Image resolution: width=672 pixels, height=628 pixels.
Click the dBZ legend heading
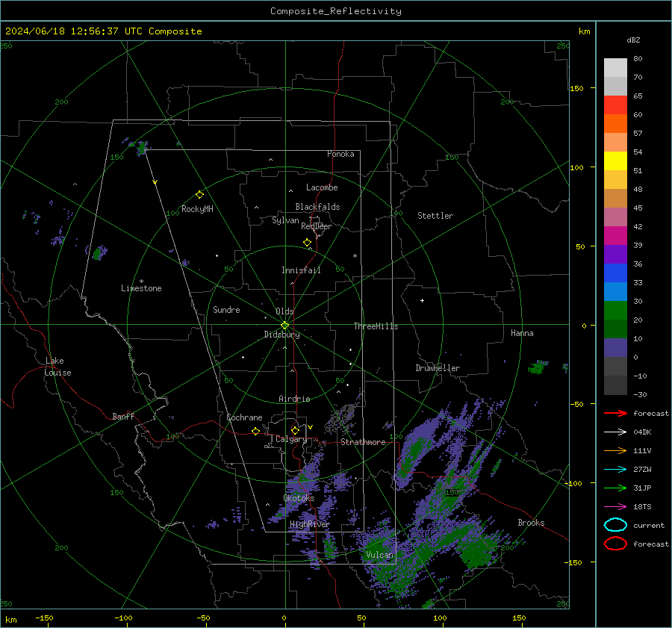pos(633,40)
